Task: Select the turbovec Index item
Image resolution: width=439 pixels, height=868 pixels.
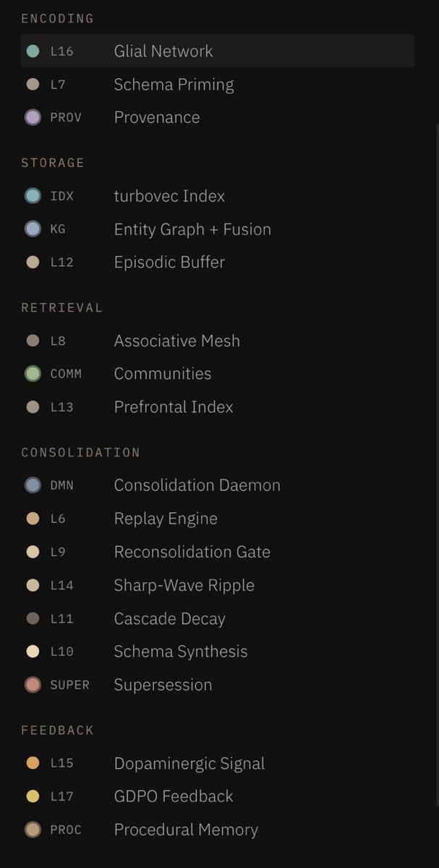Action: coord(217,196)
